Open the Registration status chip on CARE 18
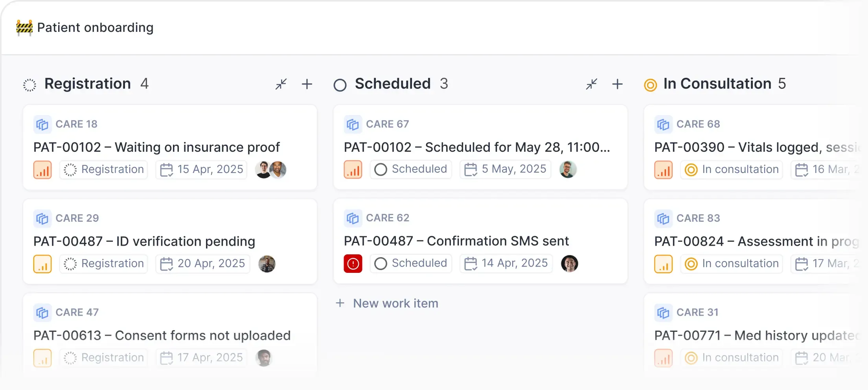Viewport: 868px width, 390px height. pyautogui.click(x=103, y=169)
